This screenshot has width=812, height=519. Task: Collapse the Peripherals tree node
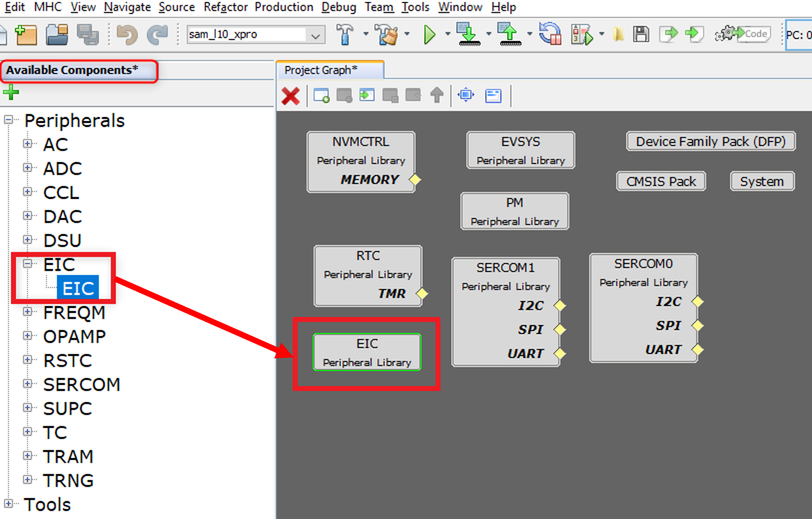(x=8, y=120)
